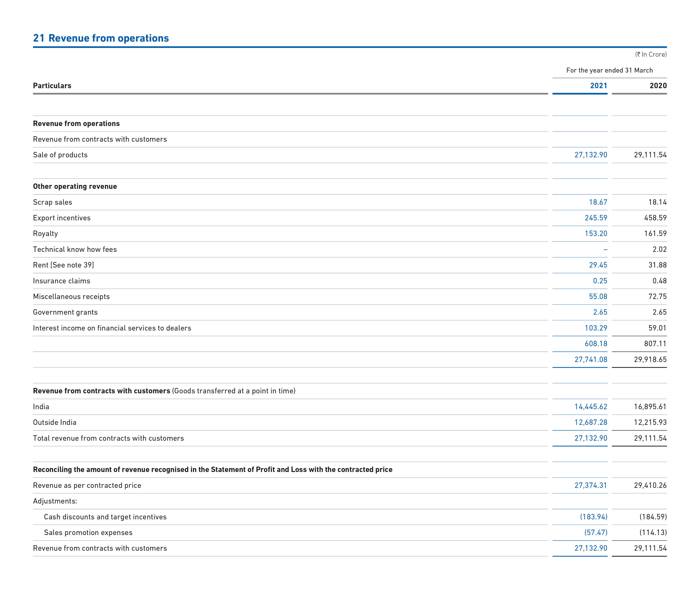
Task: Select 'Rent [See note 39]' row text
Action: 63,265
